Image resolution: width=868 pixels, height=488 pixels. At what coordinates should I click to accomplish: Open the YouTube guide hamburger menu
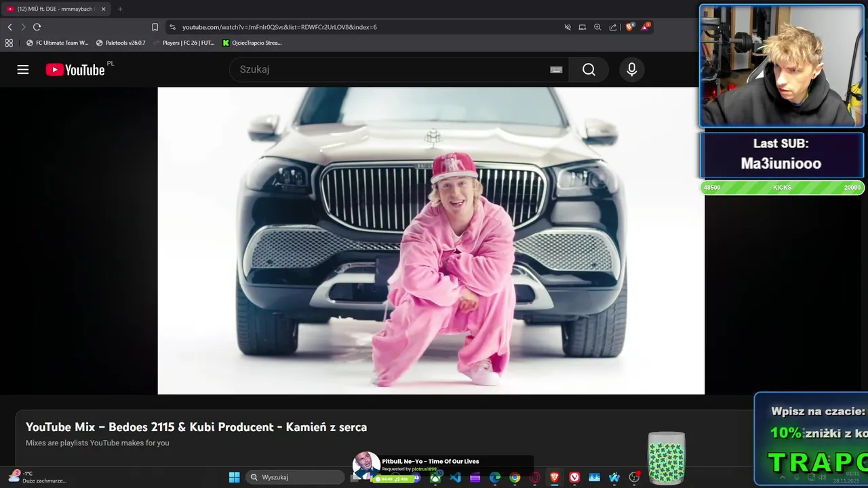click(23, 69)
